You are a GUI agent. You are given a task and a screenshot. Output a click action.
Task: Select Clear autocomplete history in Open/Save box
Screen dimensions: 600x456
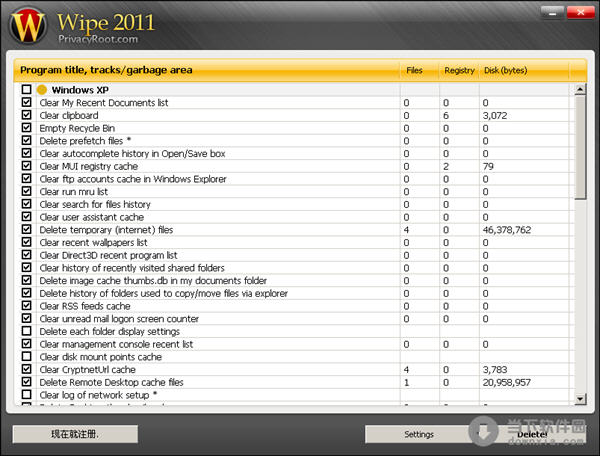click(295, 153)
